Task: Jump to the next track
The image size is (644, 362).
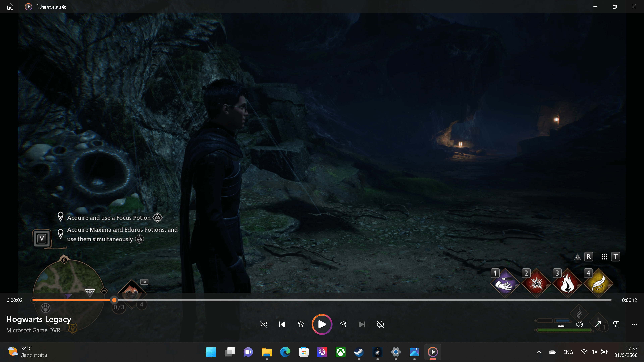Action: (362, 324)
